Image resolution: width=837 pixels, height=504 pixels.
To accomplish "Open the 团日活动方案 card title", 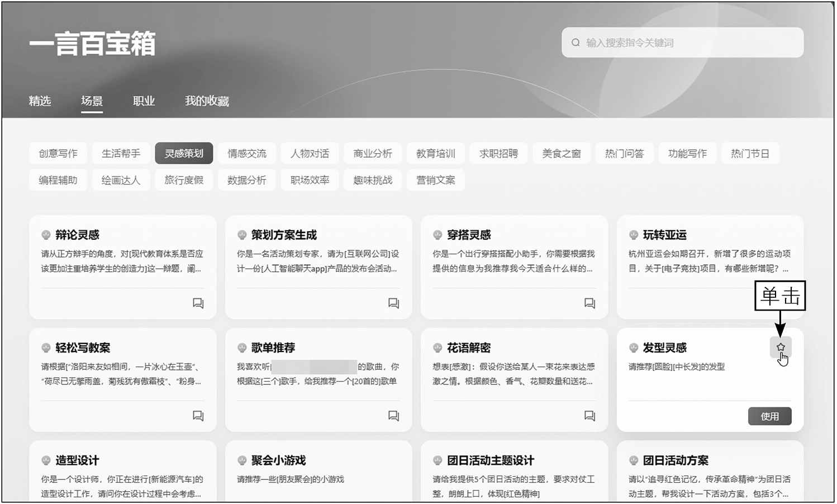I will (x=676, y=460).
